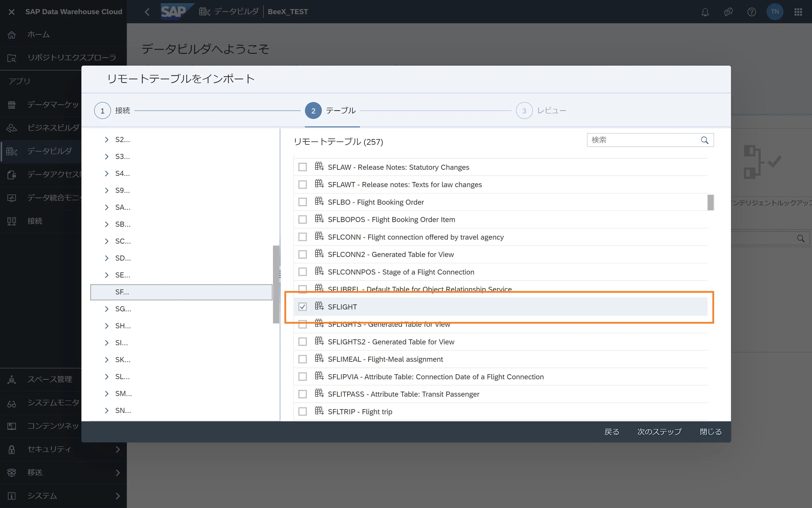Click the back arrow in the header
812x508 pixels.
(x=147, y=12)
